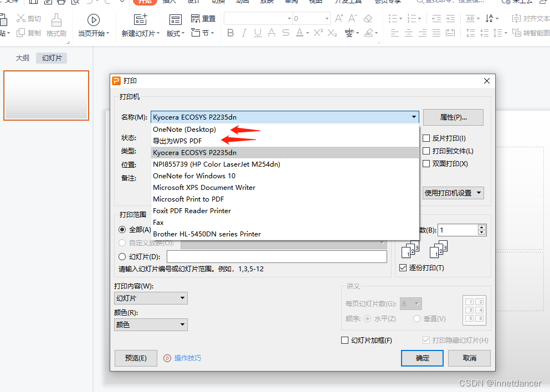Image resolution: width=550 pixels, height=392 pixels.
Task: Uncheck 逐份打印(T) checkbox
Action: 403,268
